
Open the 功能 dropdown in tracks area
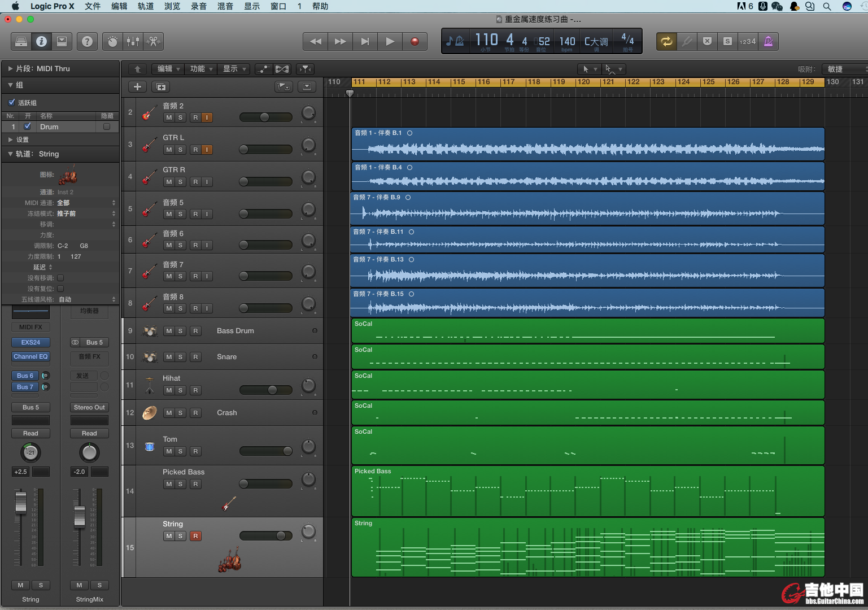click(201, 69)
